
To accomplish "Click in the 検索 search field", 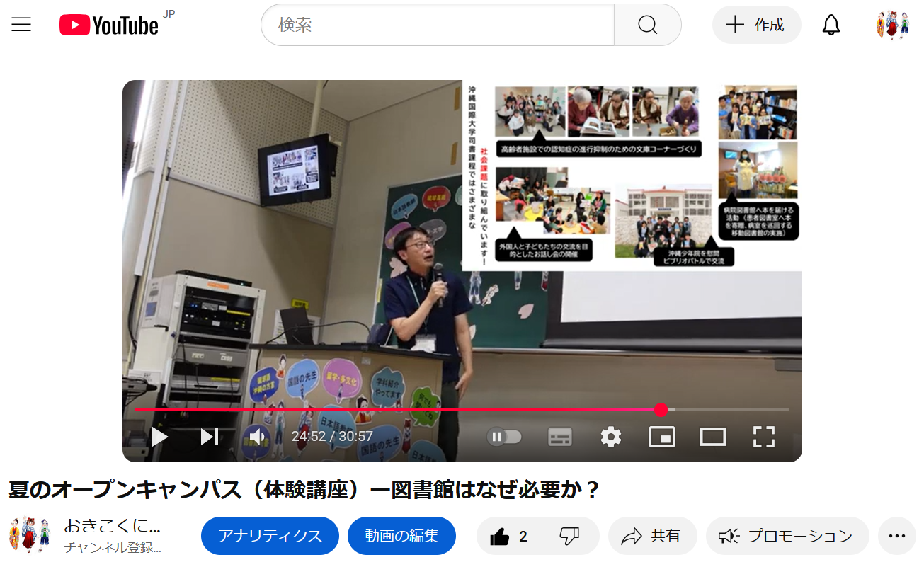I will coord(437,25).
